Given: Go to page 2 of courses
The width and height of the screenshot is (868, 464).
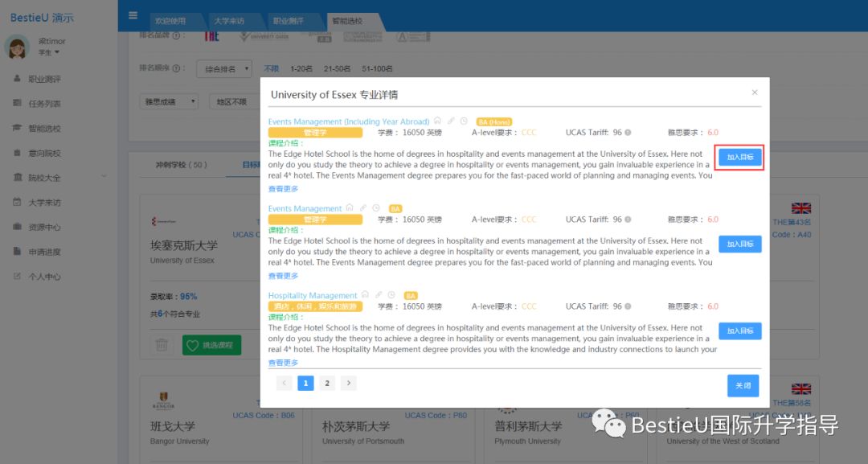Looking at the screenshot, I should point(327,383).
